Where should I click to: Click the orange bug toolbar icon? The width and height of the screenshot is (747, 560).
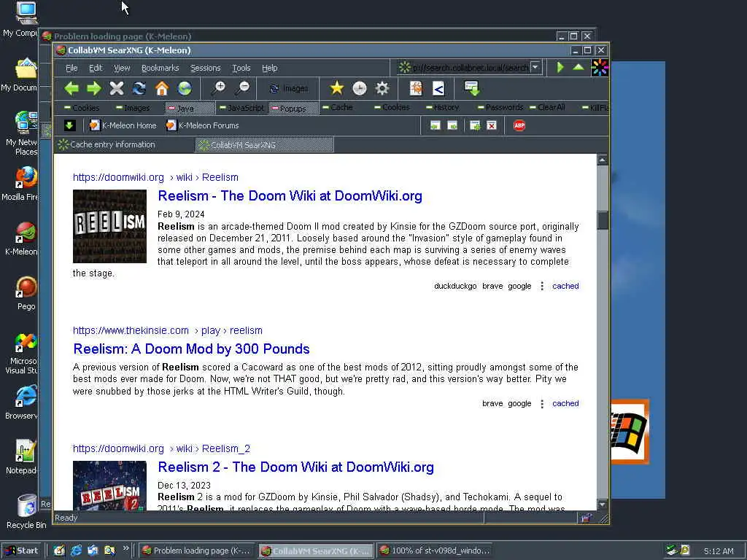point(416,88)
